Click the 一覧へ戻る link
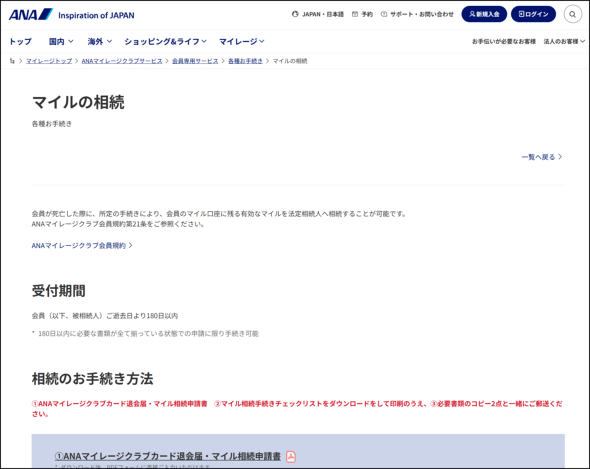590x469 pixels. tap(542, 157)
